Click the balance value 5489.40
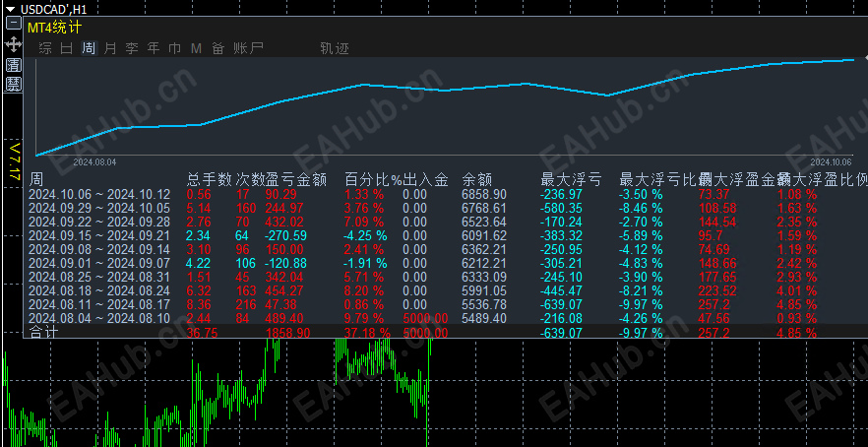 pos(484,318)
